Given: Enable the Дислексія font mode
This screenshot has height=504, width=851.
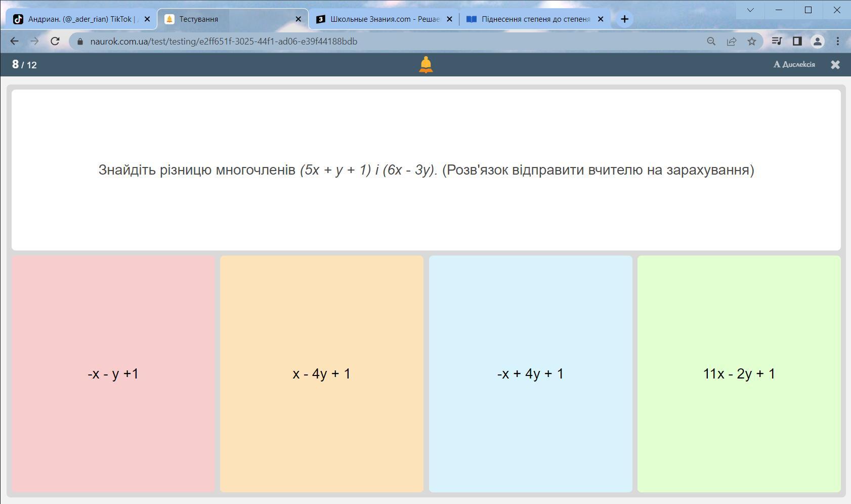Looking at the screenshot, I should (794, 65).
